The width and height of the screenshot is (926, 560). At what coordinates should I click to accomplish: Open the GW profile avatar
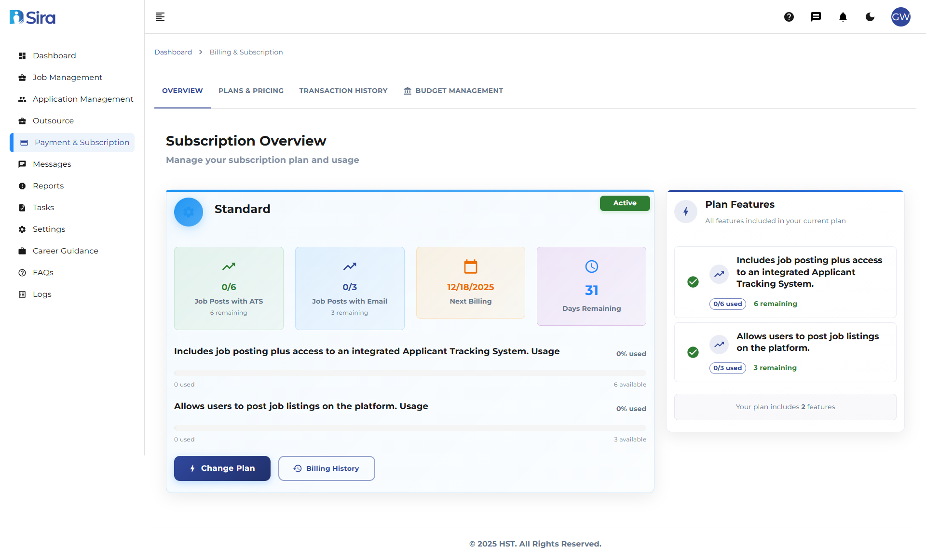(x=901, y=17)
